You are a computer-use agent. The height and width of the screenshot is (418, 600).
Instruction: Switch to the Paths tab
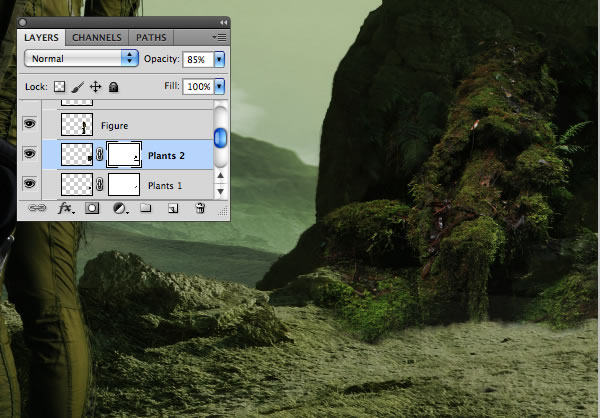[151, 38]
